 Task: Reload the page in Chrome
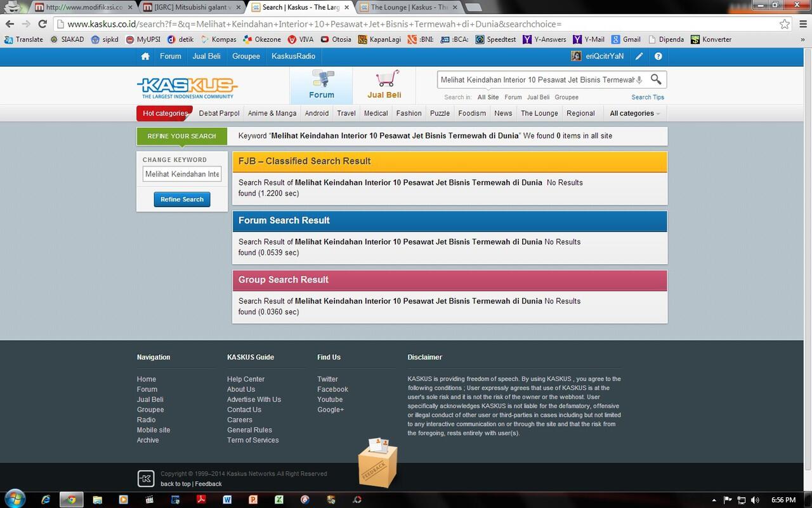(42, 23)
